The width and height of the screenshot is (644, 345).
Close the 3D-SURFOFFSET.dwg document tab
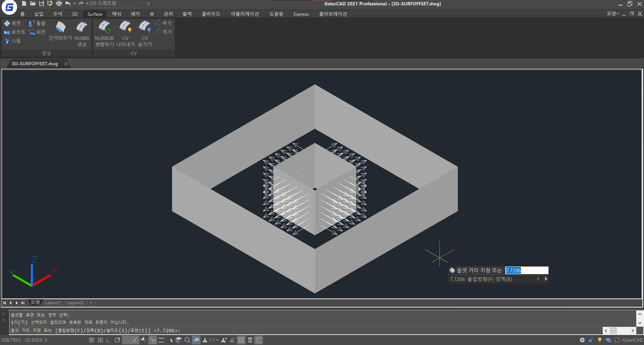[x=66, y=64]
